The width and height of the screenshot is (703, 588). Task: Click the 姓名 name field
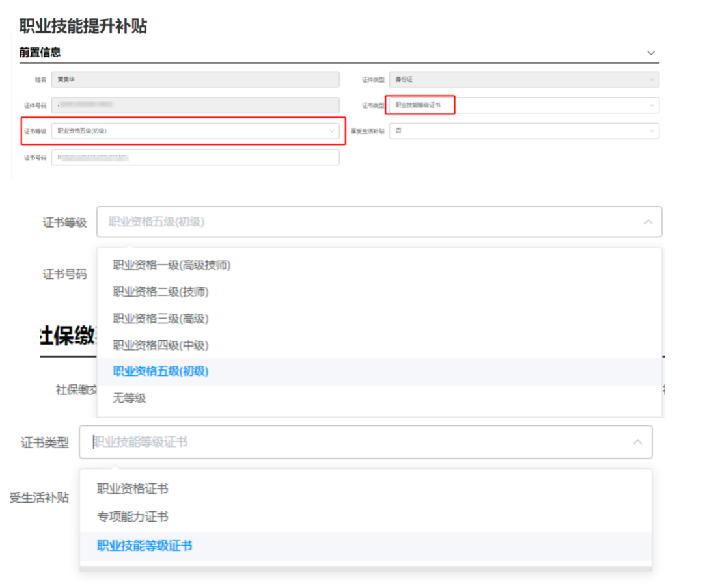coord(195,79)
